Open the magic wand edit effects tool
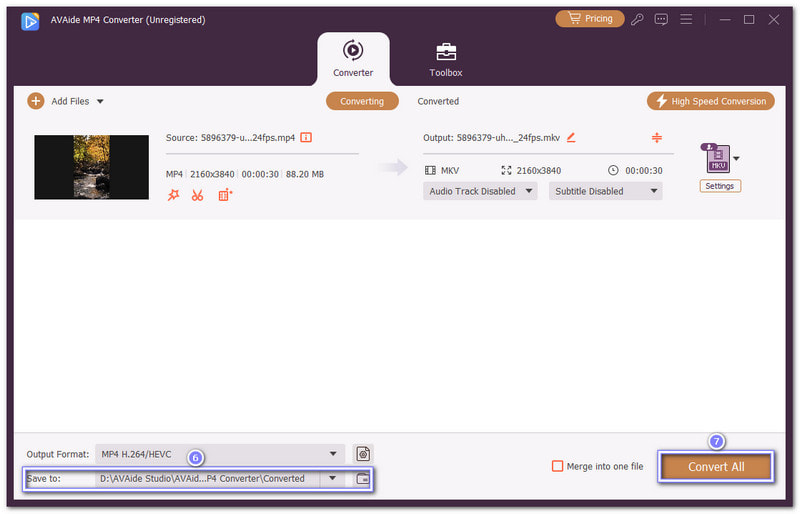The image size is (800, 514). click(x=173, y=196)
